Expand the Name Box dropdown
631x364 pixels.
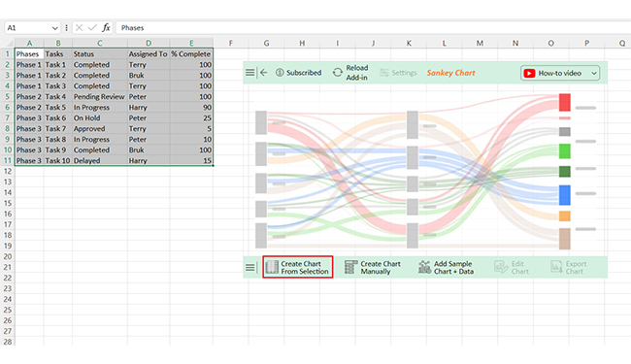coord(54,28)
